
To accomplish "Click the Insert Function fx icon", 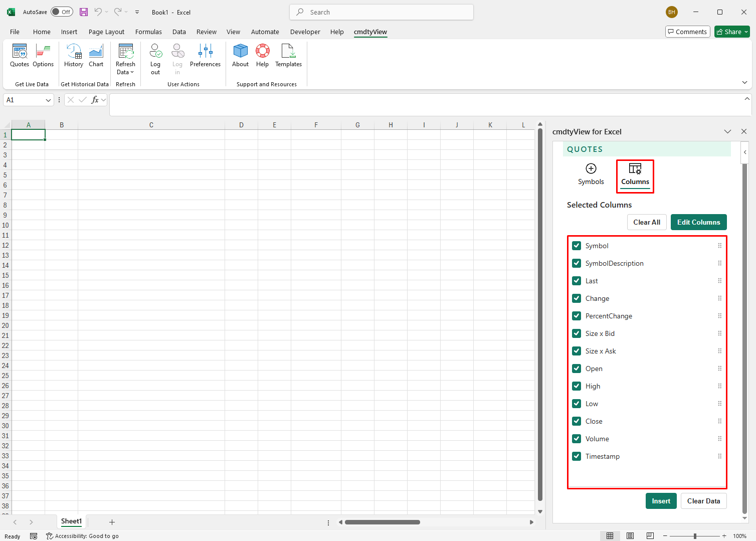I will coord(95,100).
